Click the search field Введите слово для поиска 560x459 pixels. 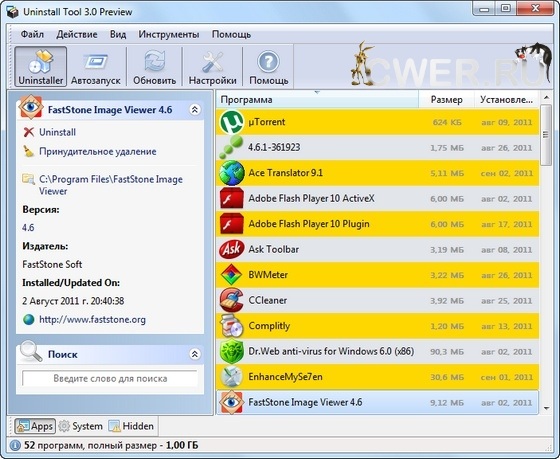click(x=110, y=379)
